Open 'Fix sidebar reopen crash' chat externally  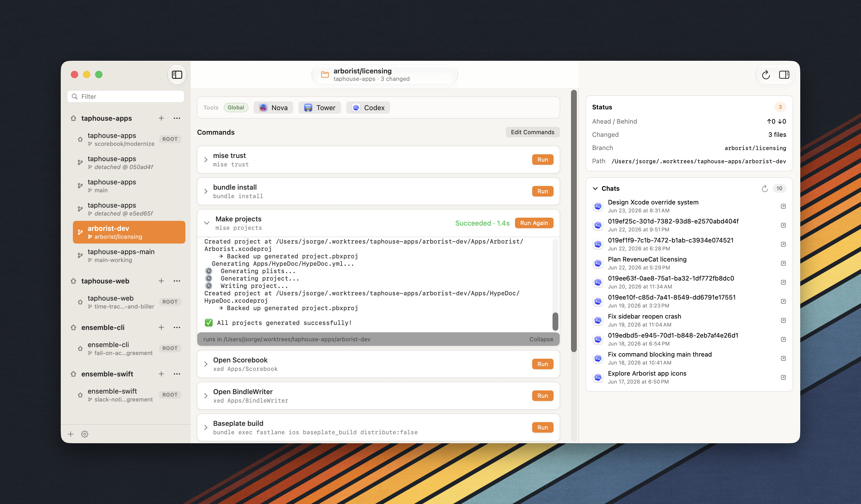783,320
